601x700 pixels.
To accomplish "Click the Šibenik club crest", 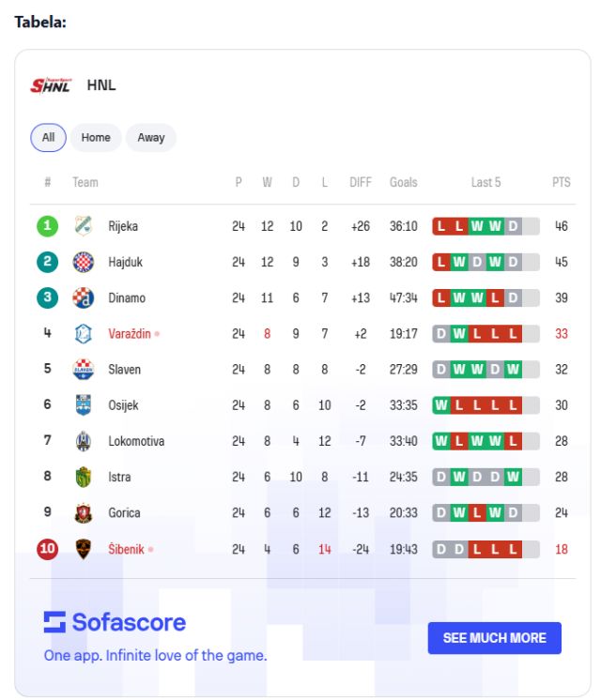I will point(83,549).
